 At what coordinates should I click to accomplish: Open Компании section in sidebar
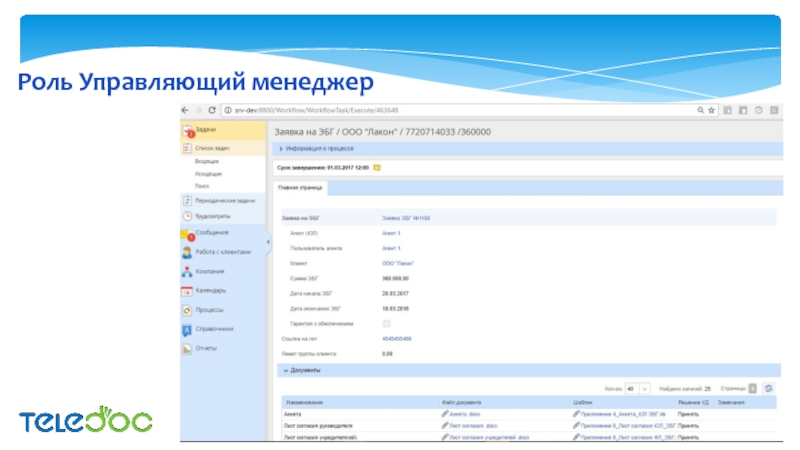209,271
